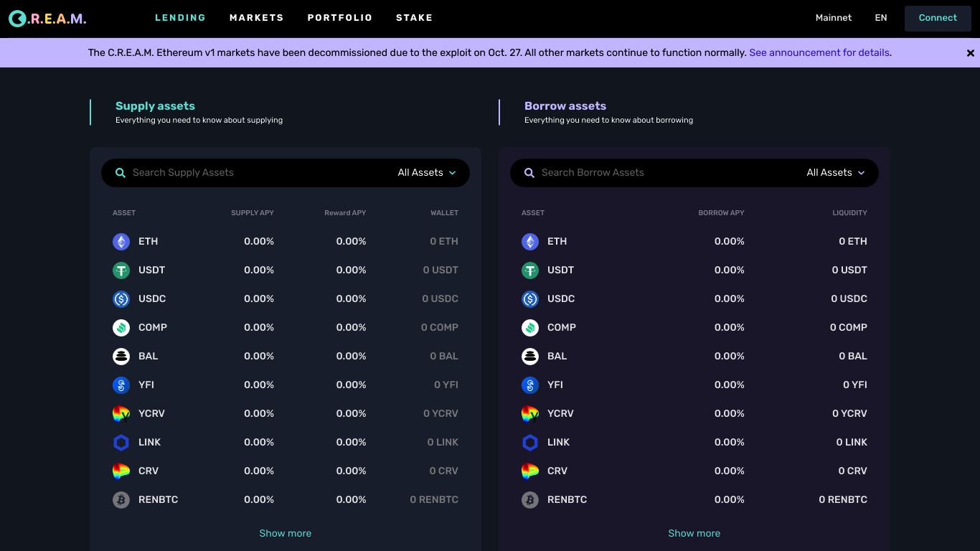Click the LIQUIDITY column header
Screen dimensions: 980x551
coord(850,213)
